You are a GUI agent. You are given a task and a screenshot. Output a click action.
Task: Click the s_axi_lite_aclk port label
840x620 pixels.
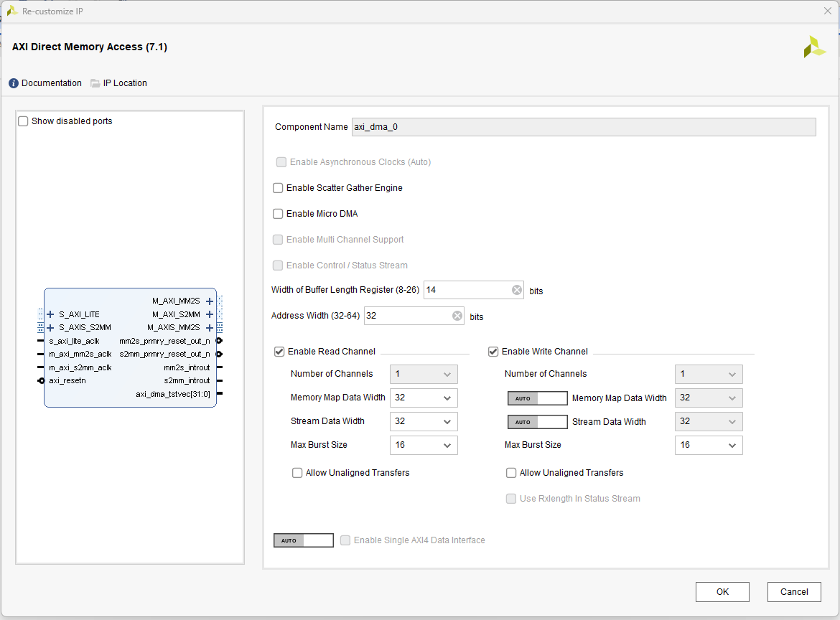coord(74,341)
